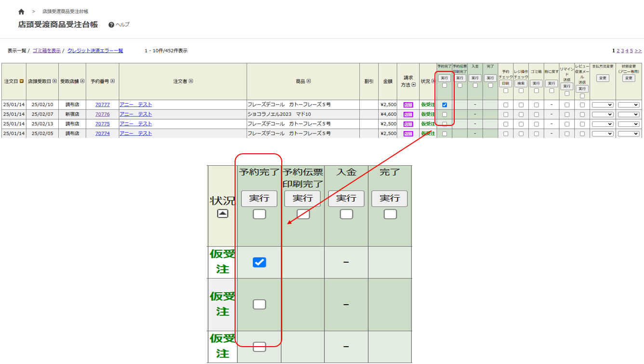The height and width of the screenshot is (364, 644).
Task: Sort by 注文日 column sort icon
Action: point(22,81)
